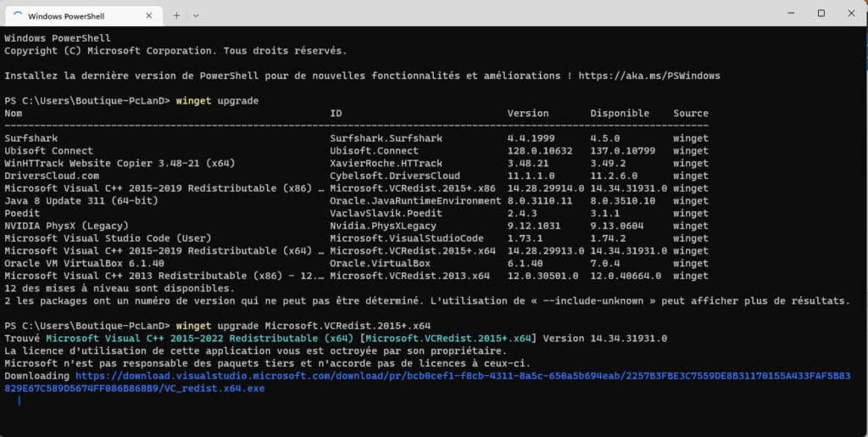Click 'Java 8 Update 311 (64-bit)' text
The height and width of the screenshot is (437, 868).
[x=81, y=201]
